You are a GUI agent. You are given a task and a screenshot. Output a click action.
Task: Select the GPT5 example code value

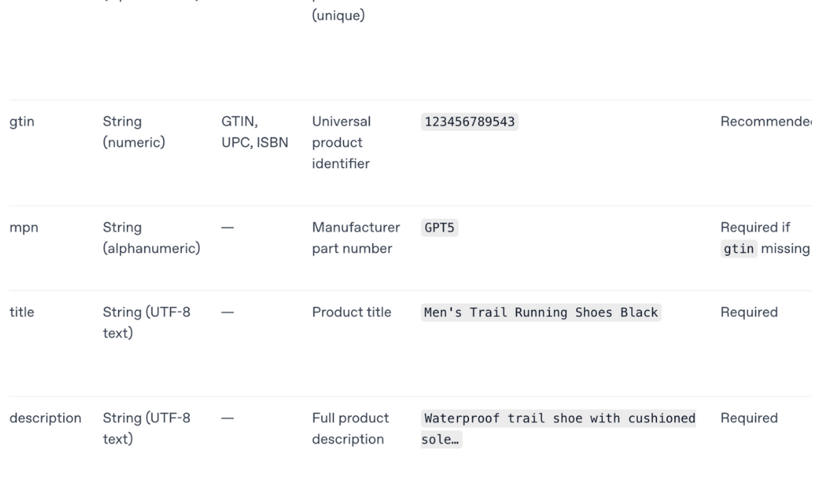pyautogui.click(x=440, y=228)
